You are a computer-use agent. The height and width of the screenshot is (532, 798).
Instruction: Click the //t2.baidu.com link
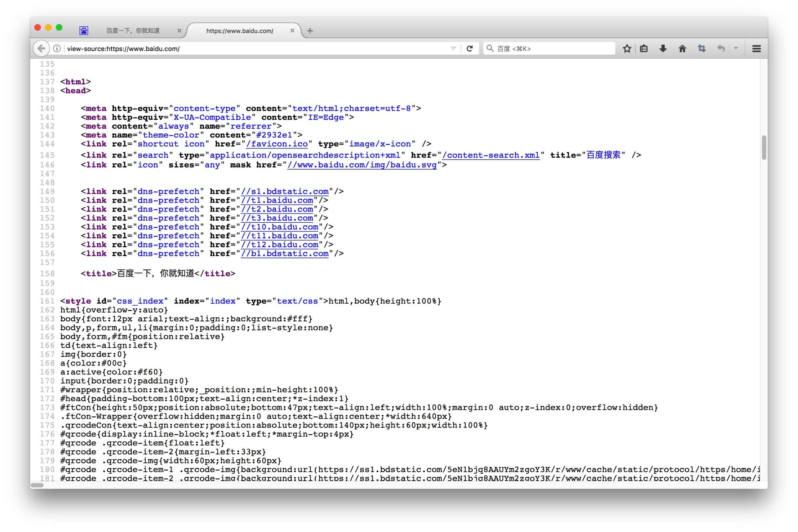click(x=277, y=209)
